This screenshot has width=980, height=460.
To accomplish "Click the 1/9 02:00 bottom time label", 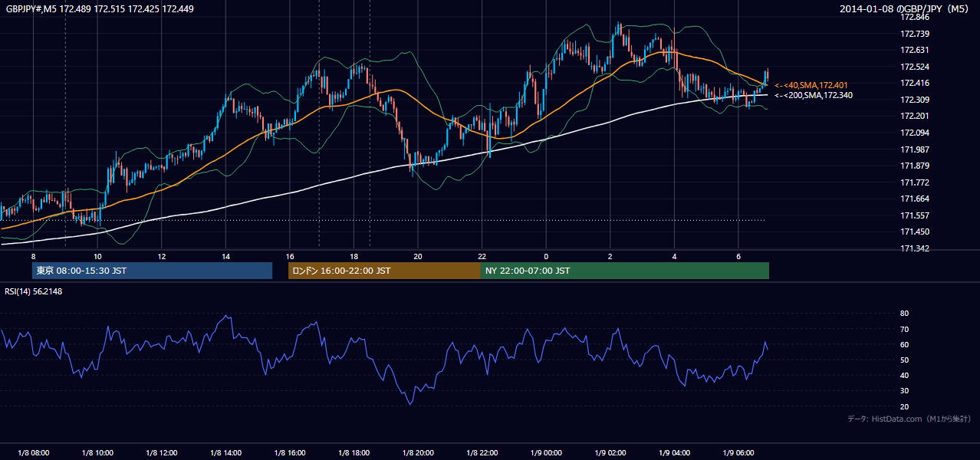I will [x=610, y=453].
